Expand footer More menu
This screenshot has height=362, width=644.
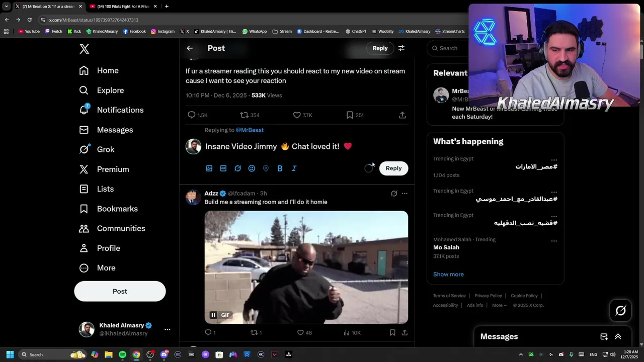pos(499,305)
